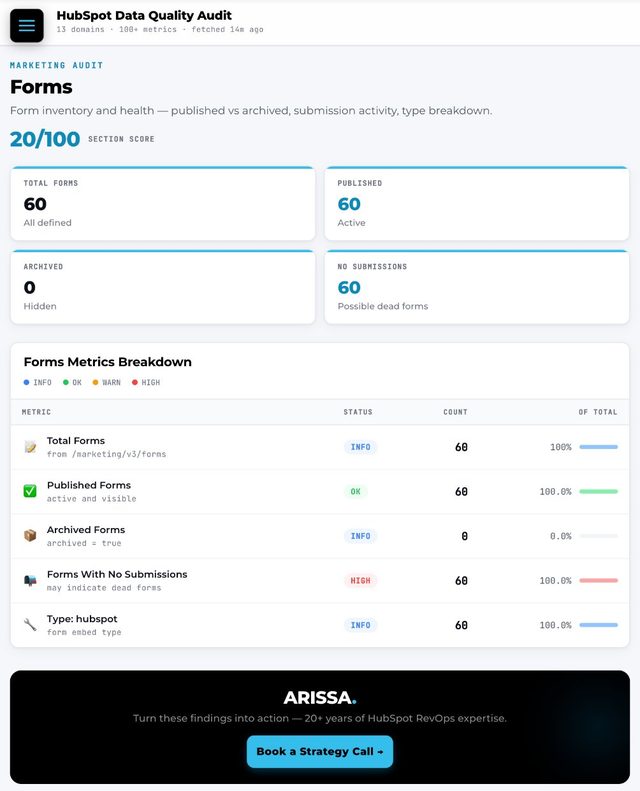Click the orange WARN legend dot
The width and height of the screenshot is (640, 791).
[x=95, y=382]
